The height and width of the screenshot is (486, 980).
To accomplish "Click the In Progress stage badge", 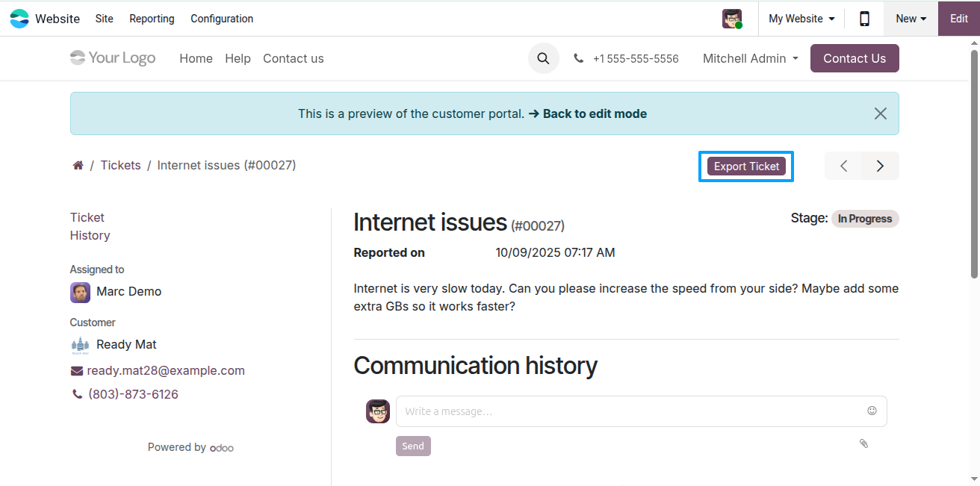I will tap(865, 219).
